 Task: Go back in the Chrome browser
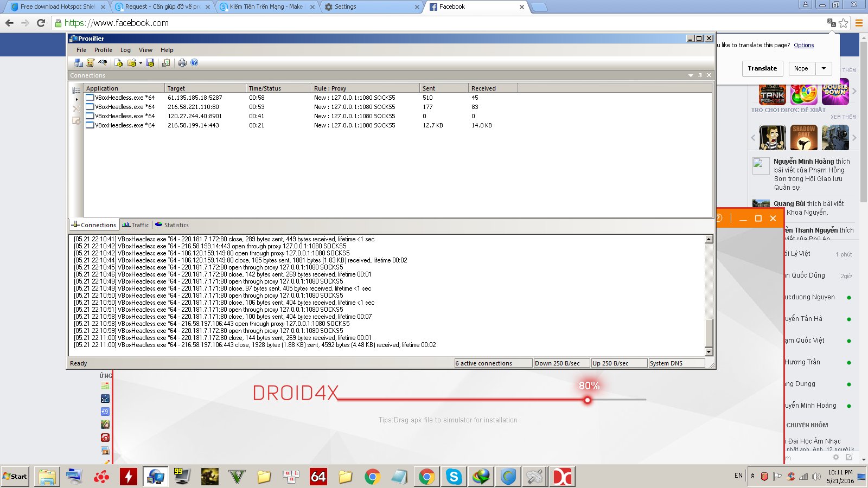click(x=9, y=23)
